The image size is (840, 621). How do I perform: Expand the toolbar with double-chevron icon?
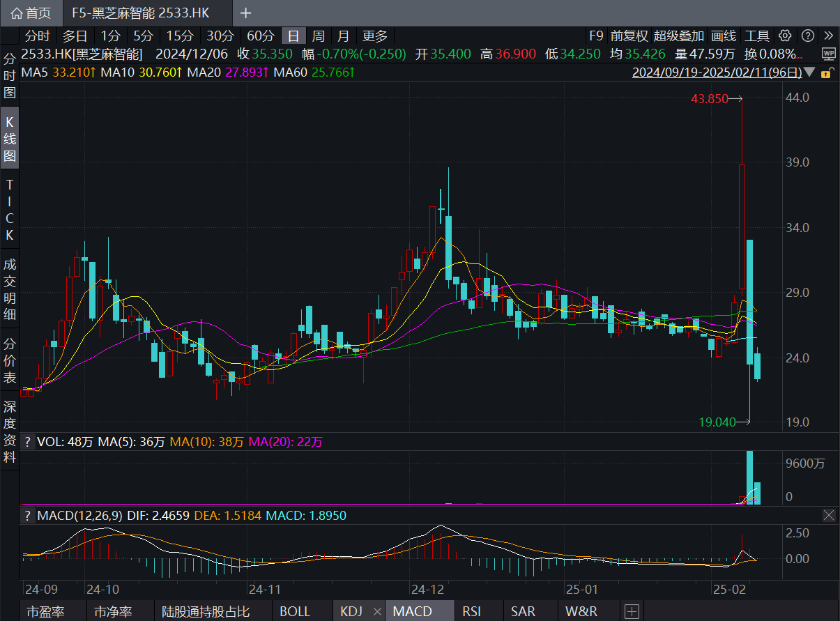coord(828,36)
